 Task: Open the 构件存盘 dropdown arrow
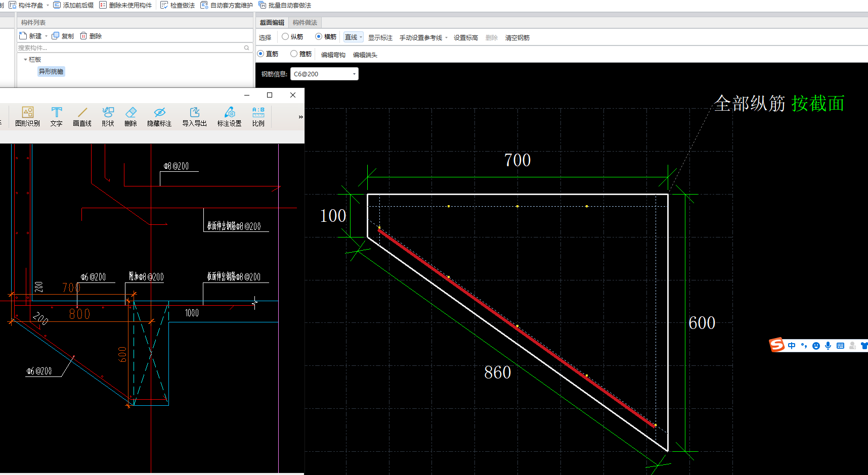pyautogui.click(x=48, y=6)
